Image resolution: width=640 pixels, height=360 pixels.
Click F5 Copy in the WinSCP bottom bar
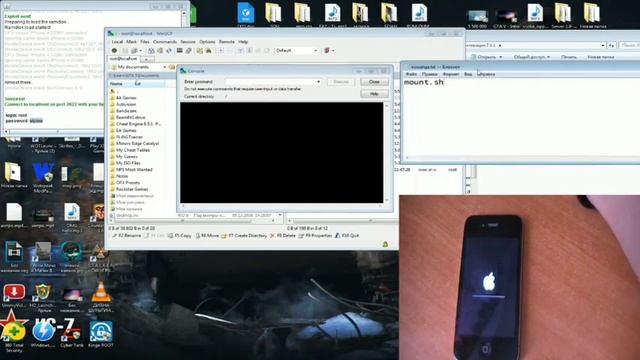pos(179,236)
